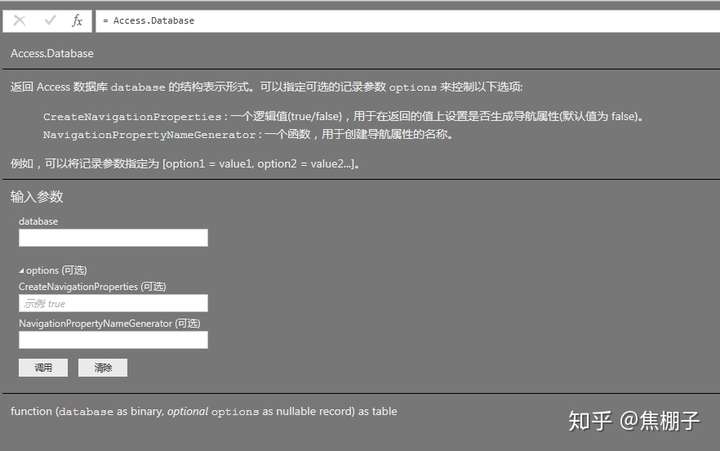Click the database parameter label
The image size is (720, 451).
(38, 221)
